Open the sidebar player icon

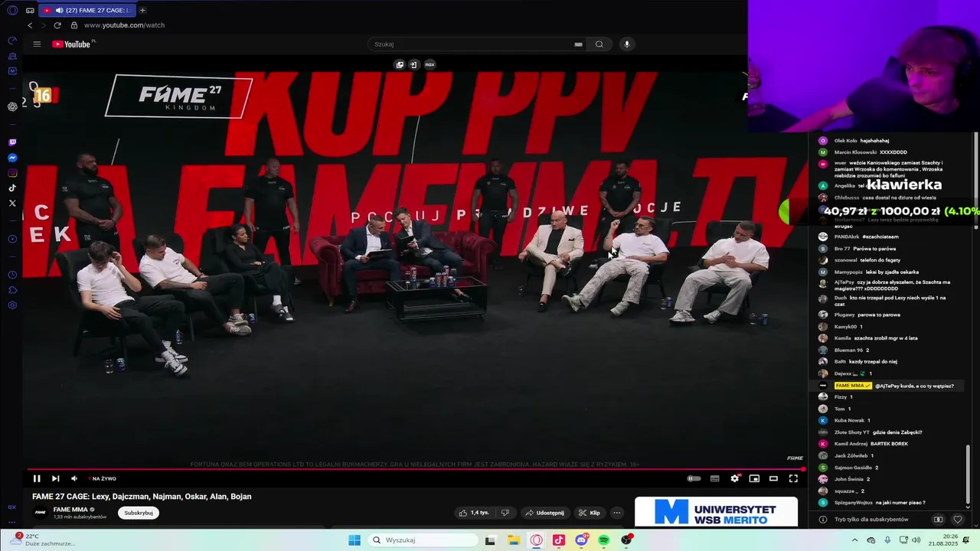point(12,239)
